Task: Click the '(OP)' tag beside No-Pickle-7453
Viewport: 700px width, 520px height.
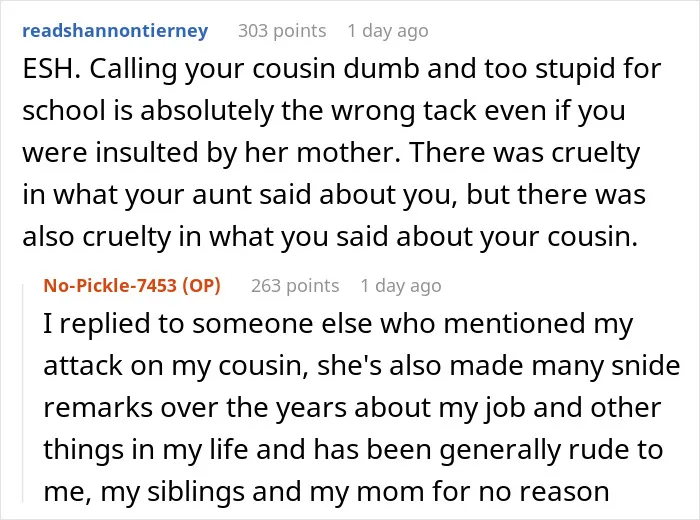Action: pyautogui.click(x=201, y=286)
